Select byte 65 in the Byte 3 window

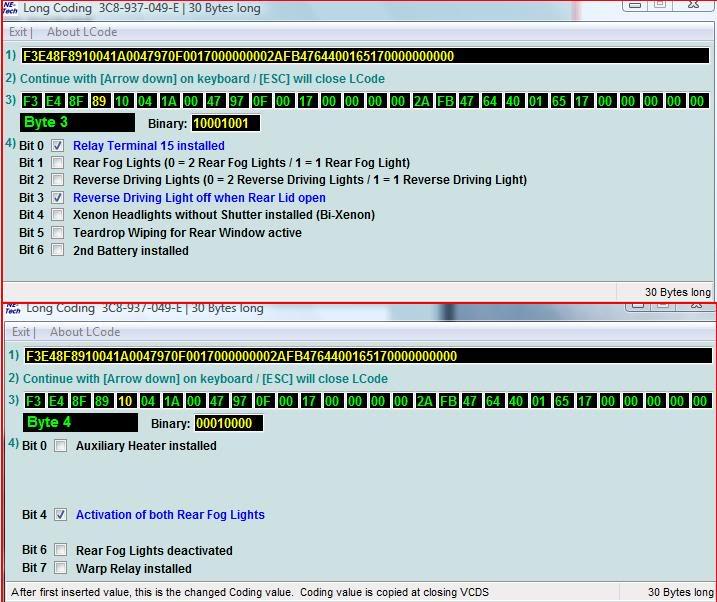[559, 101]
